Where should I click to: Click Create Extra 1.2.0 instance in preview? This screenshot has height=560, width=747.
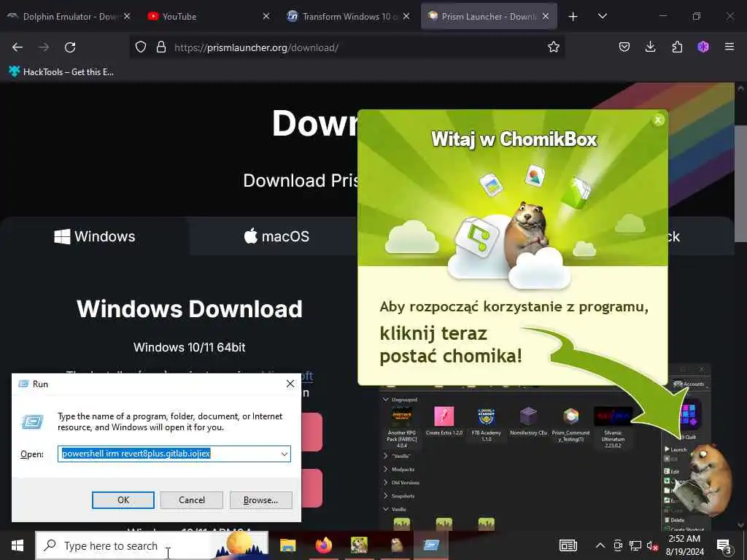[444, 421]
